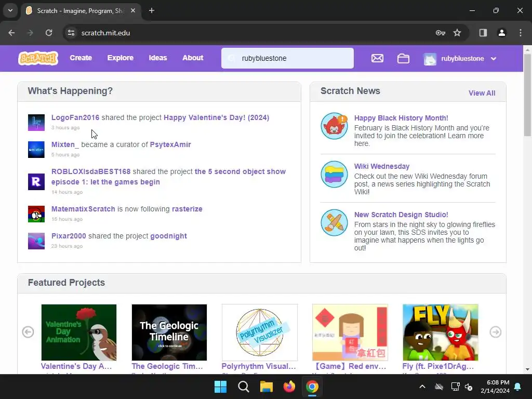Open the Windows Start menu
532x399 pixels.
[220, 387]
